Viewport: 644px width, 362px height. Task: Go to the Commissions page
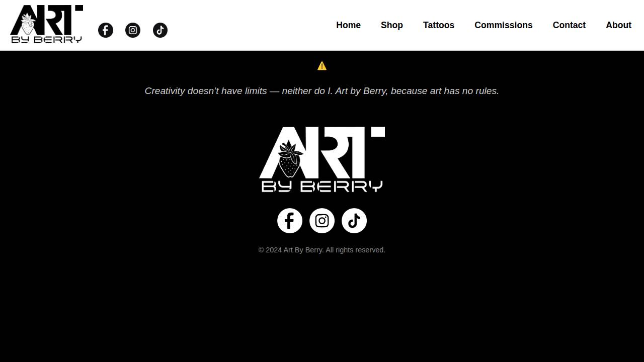coord(503,25)
